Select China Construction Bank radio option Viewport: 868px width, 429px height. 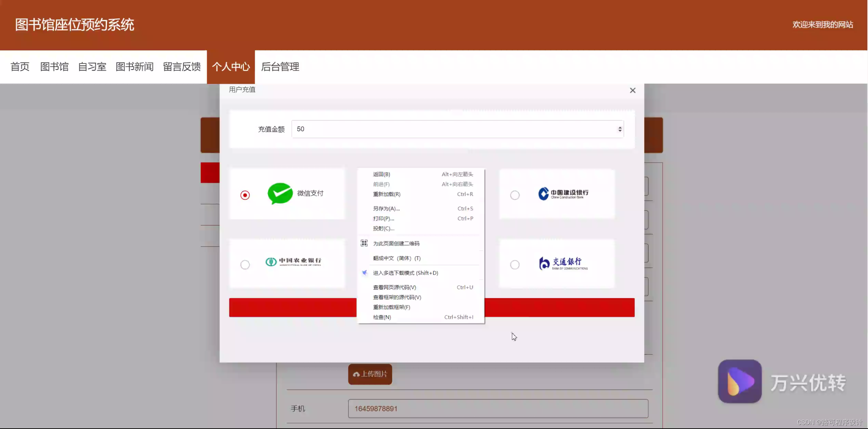(x=515, y=195)
